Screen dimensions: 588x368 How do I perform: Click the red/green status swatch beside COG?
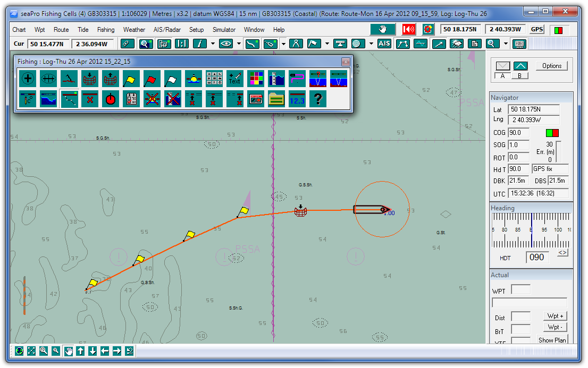[552, 133]
